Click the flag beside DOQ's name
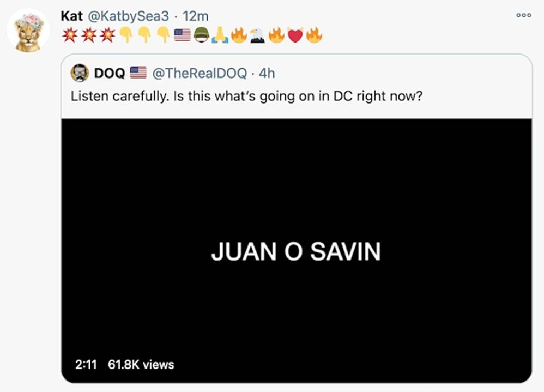 coord(138,73)
